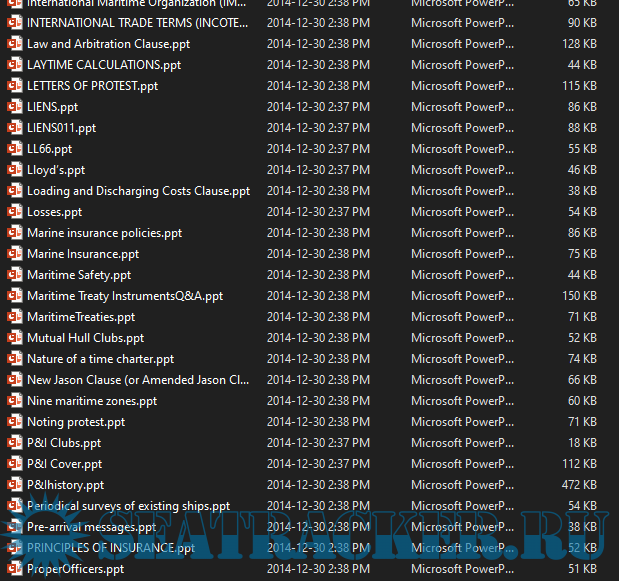Screen dimensions: 619x581
Task: Select Loading and Discharging Costs Clause.ppt
Action: (x=138, y=191)
